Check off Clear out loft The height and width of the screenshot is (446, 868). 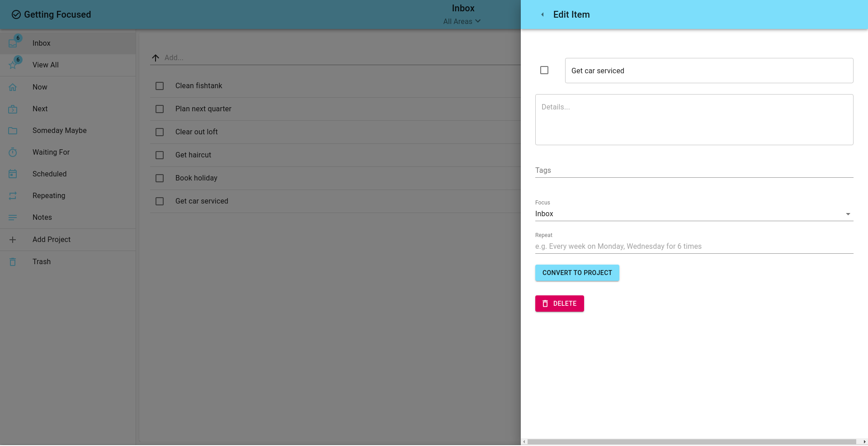pos(160,132)
